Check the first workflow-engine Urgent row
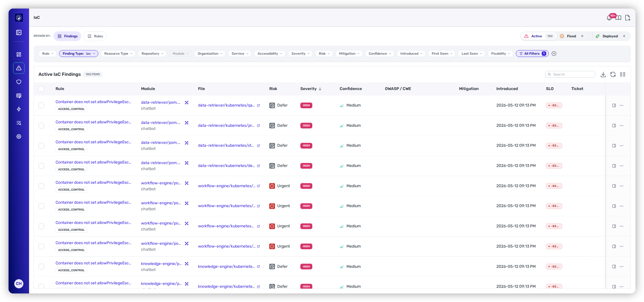644x302 pixels. click(x=41, y=186)
